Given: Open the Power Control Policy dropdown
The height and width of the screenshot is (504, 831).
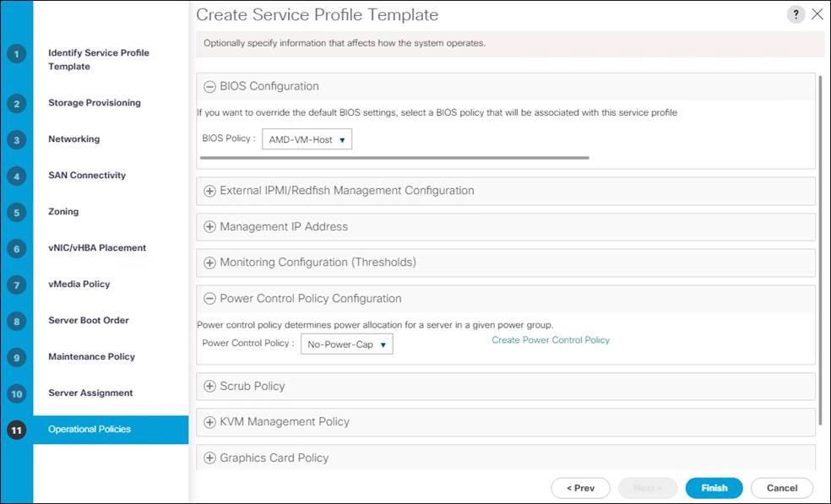Looking at the screenshot, I should (x=346, y=344).
